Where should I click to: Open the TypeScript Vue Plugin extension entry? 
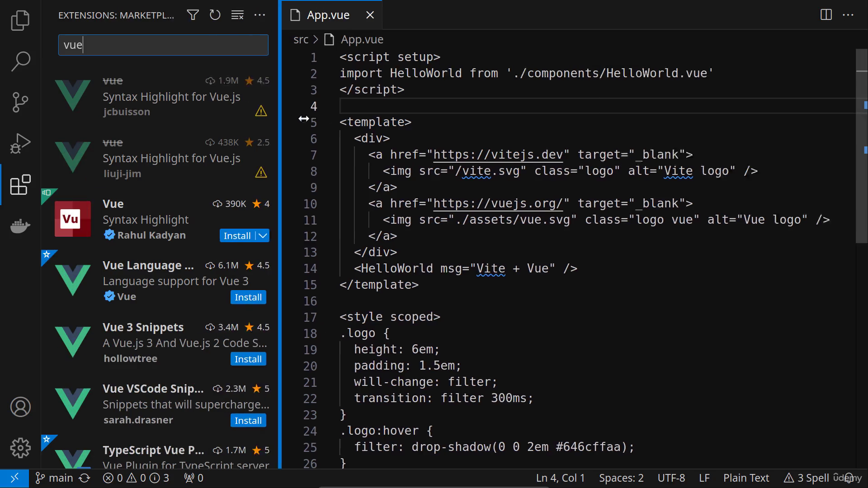click(x=160, y=452)
